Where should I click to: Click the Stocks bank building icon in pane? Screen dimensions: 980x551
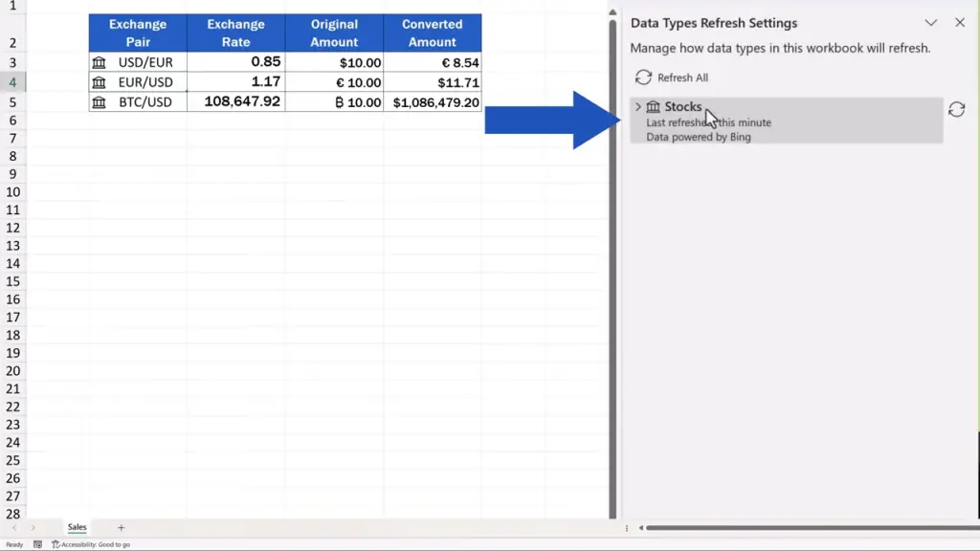coord(654,107)
